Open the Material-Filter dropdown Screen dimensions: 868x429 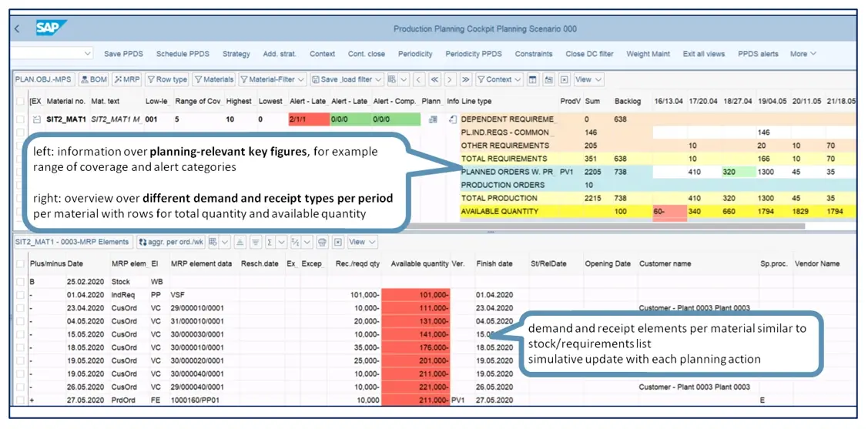pos(273,79)
